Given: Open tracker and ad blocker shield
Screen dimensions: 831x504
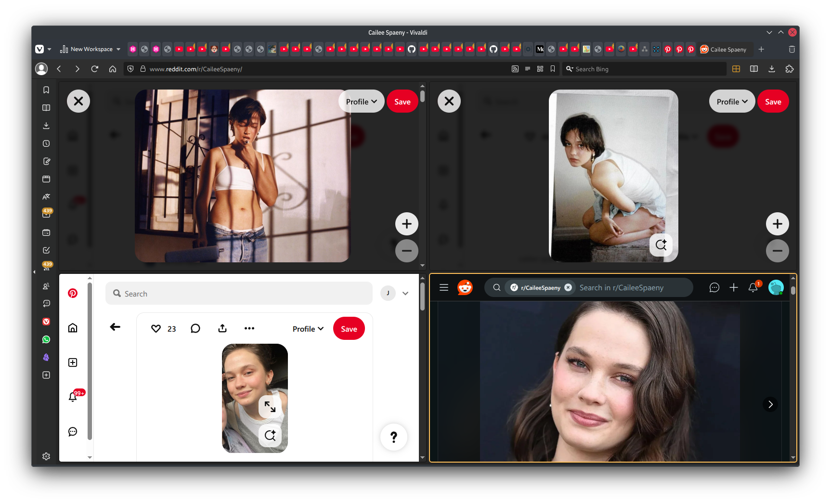Looking at the screenshot, I should click(x=130, y=69).
